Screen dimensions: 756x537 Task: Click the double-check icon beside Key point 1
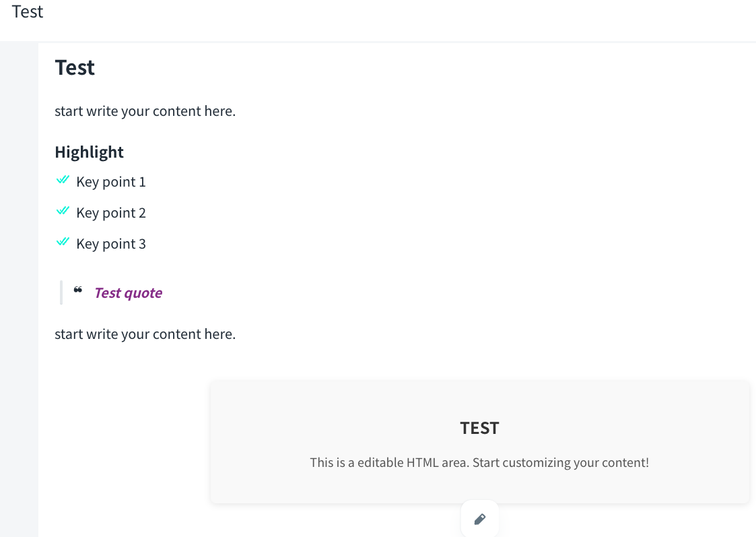[63, 180]
